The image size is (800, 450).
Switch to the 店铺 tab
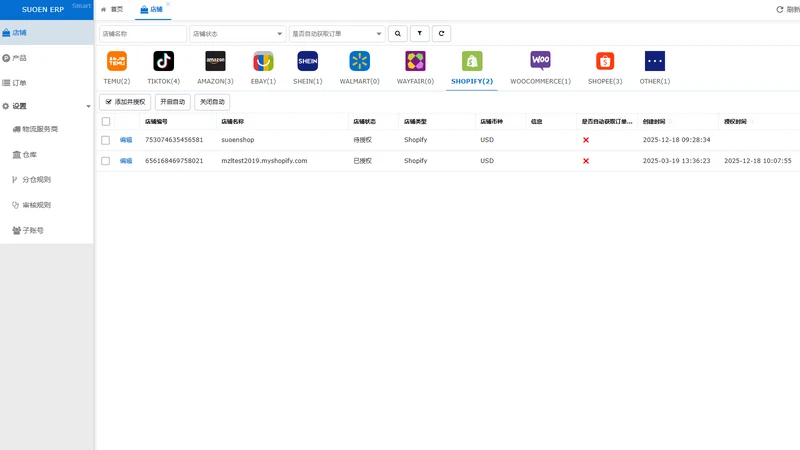[152, 10]
